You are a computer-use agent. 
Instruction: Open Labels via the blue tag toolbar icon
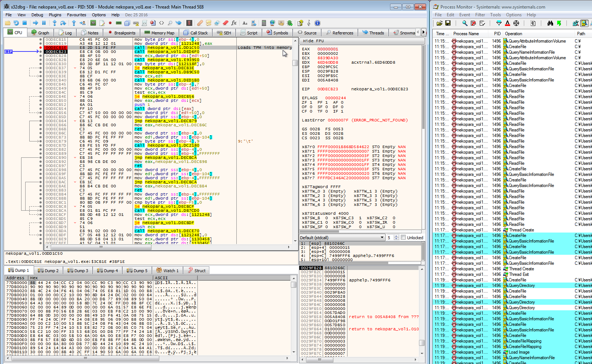[217, 23]
